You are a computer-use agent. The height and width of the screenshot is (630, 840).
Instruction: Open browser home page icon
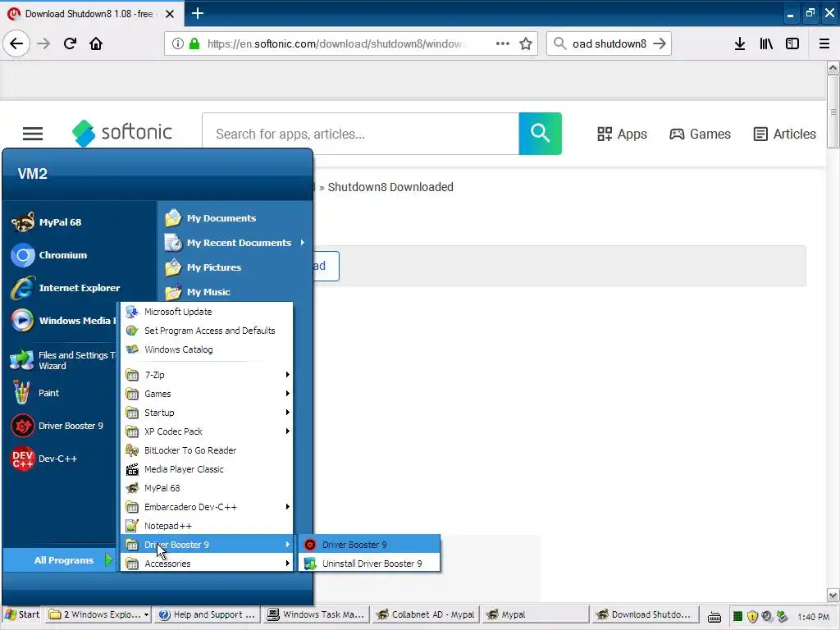point(96,43)
